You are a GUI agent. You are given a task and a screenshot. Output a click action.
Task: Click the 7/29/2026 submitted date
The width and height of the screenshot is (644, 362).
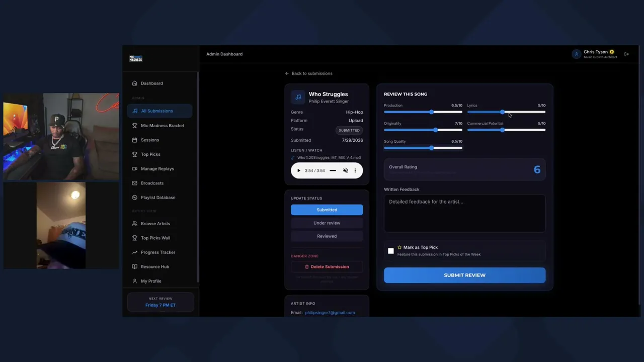click(352, 140)
